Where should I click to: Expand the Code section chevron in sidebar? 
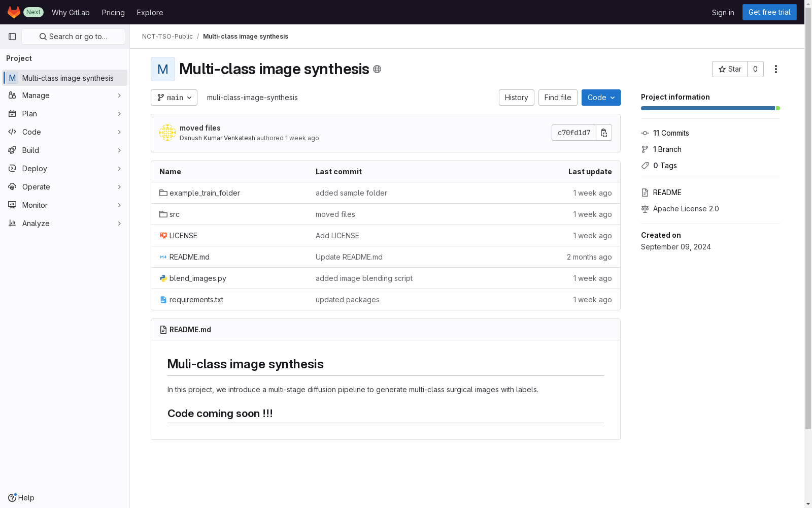pos(120,132)
